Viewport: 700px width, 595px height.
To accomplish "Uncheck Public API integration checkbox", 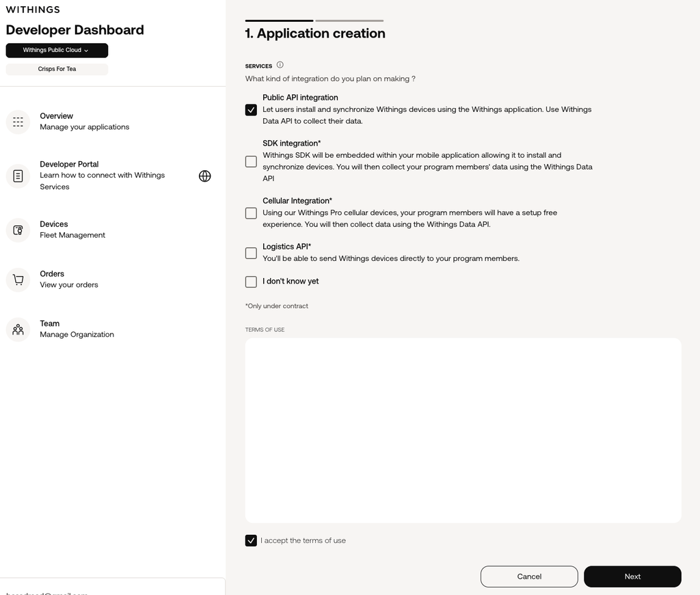I will click(x=251, y=110).
